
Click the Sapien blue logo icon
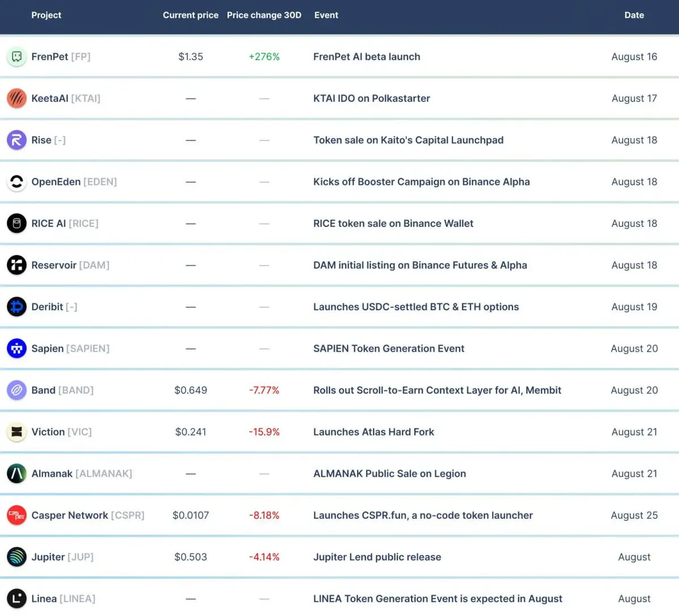(16, 349)
